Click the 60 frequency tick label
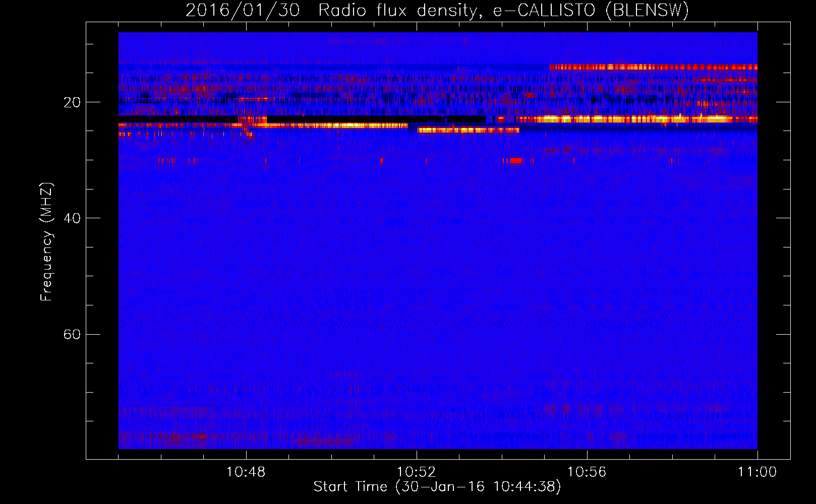816x504 pixels. [72, 334]
